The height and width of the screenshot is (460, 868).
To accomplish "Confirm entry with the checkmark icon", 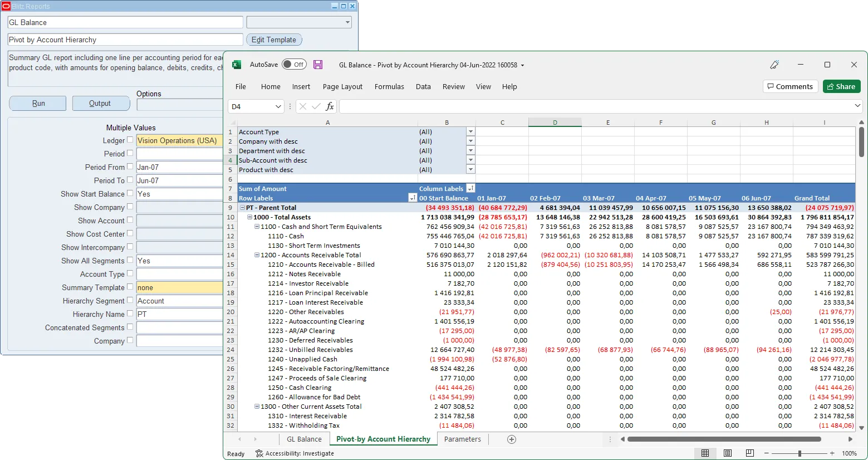I will pyautogui.click(x=316, y=106).
